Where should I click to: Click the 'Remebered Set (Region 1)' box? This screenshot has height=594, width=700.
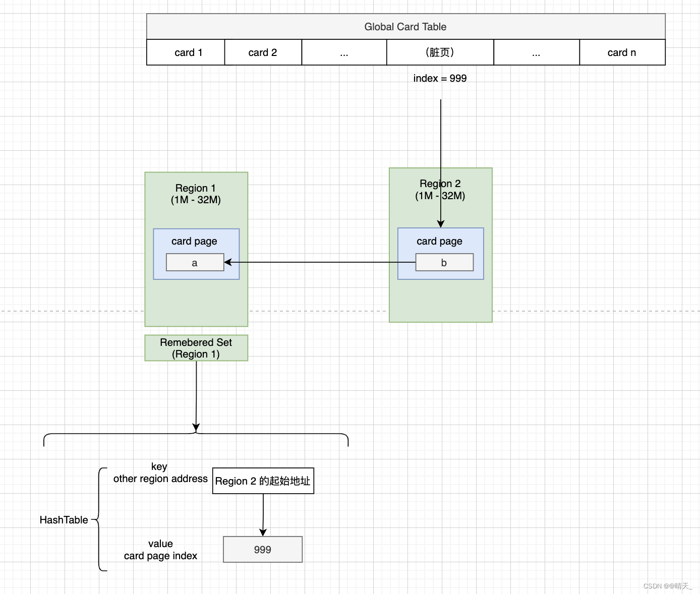click(x=196, y=348)
